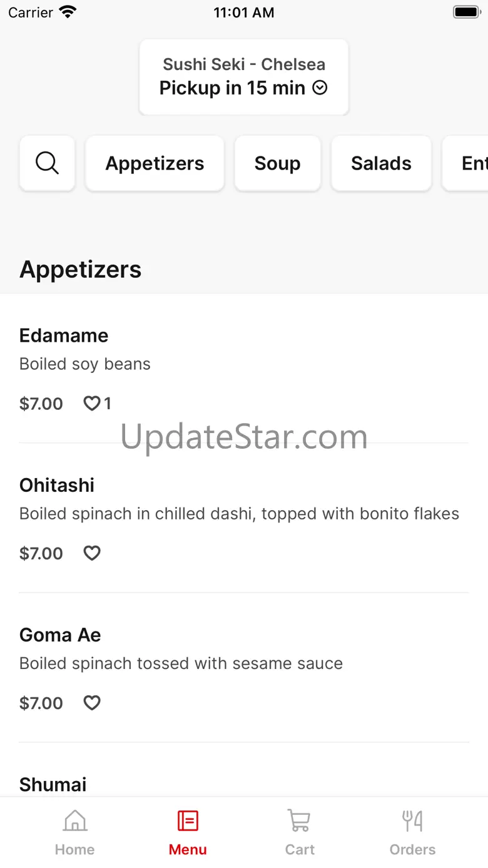The image size is (488, 868).
Task: Tap the battery status icon
Action: [466, 12]
